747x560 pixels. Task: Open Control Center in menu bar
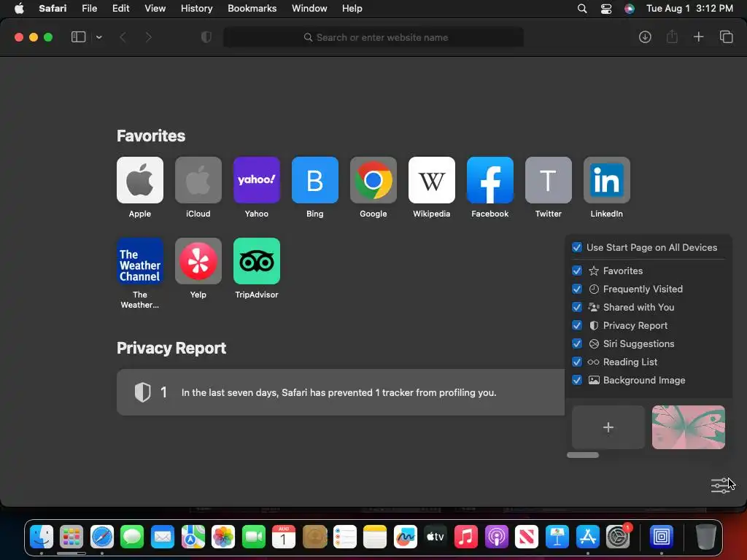click(x=606, y=9)
